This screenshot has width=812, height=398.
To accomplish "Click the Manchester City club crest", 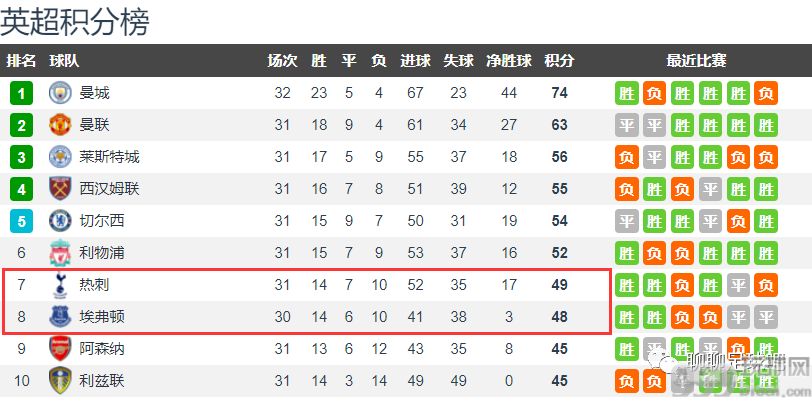I will 60,93.
